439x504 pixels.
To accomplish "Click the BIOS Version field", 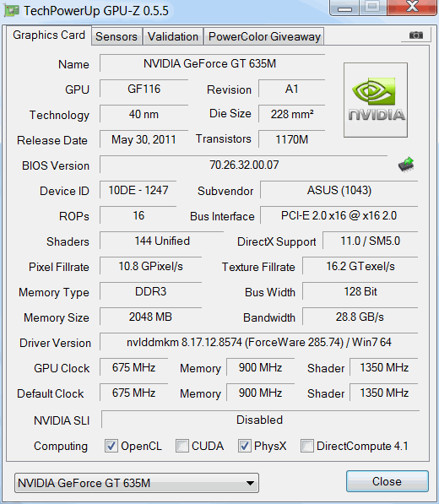I will [x=244, y=165].
